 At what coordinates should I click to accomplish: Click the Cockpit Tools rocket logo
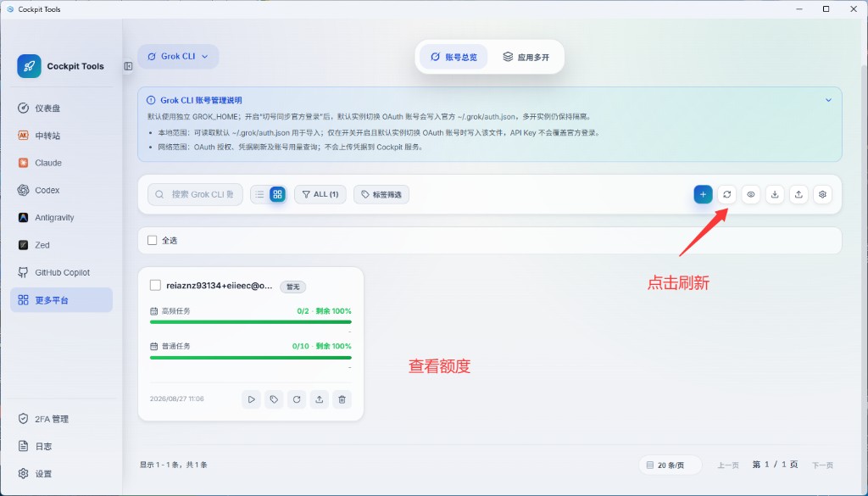click(30, 66)
